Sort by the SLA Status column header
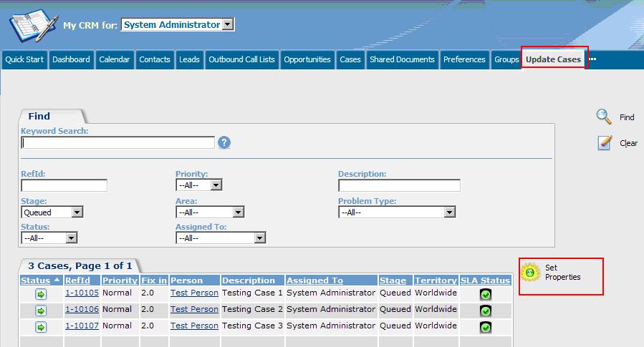 tap(486, 280)
